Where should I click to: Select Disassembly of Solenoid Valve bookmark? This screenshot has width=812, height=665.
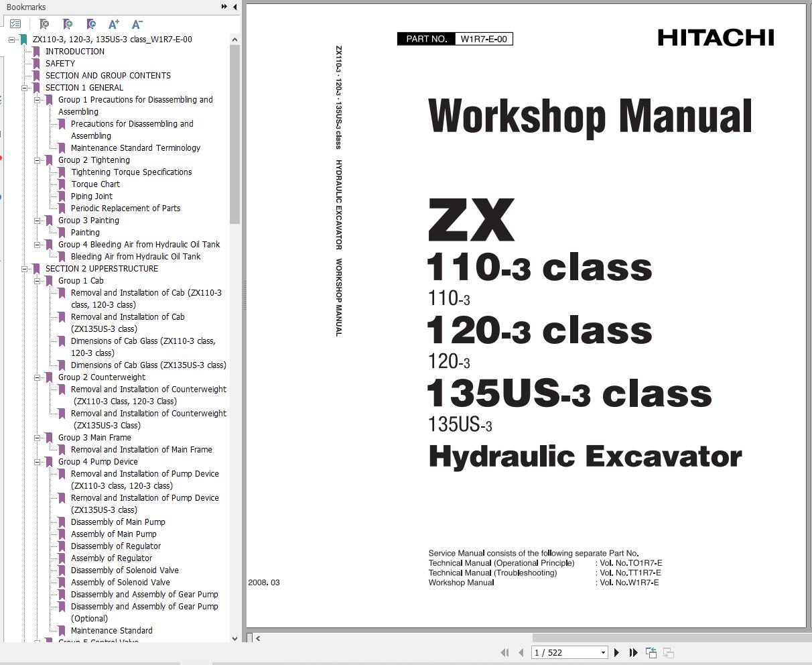125,570
